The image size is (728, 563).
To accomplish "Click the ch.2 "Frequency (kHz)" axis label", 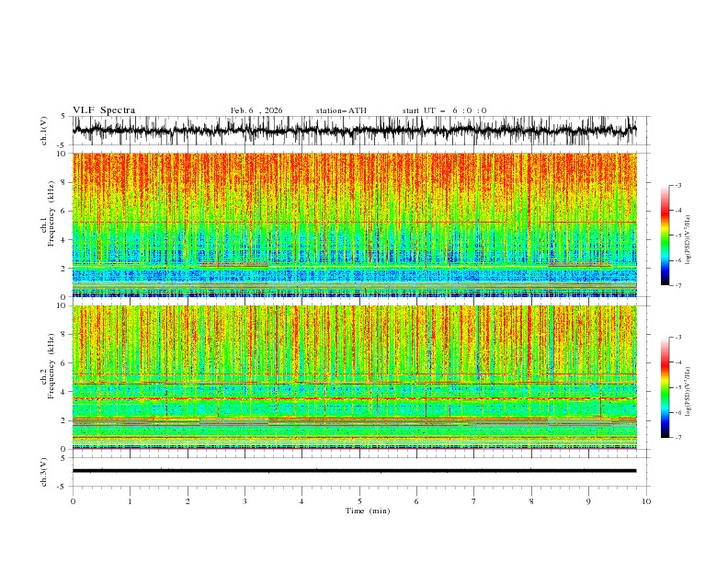I will point(51,366).
